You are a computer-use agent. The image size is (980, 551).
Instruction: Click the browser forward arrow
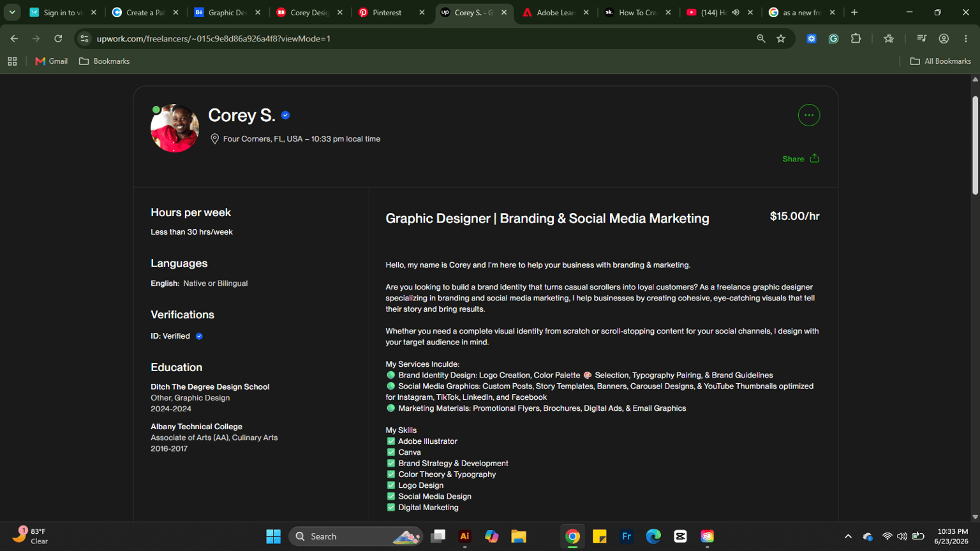pos(36,39)
